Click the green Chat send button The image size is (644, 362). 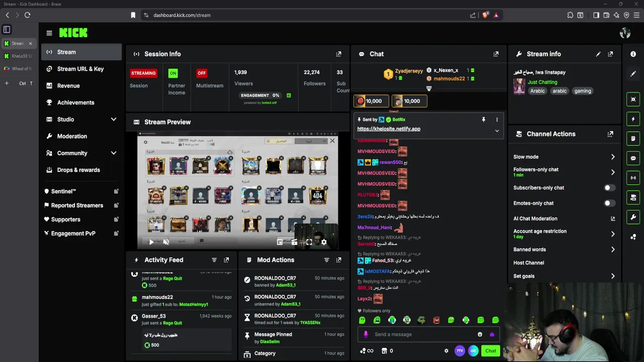coord(491,351)
